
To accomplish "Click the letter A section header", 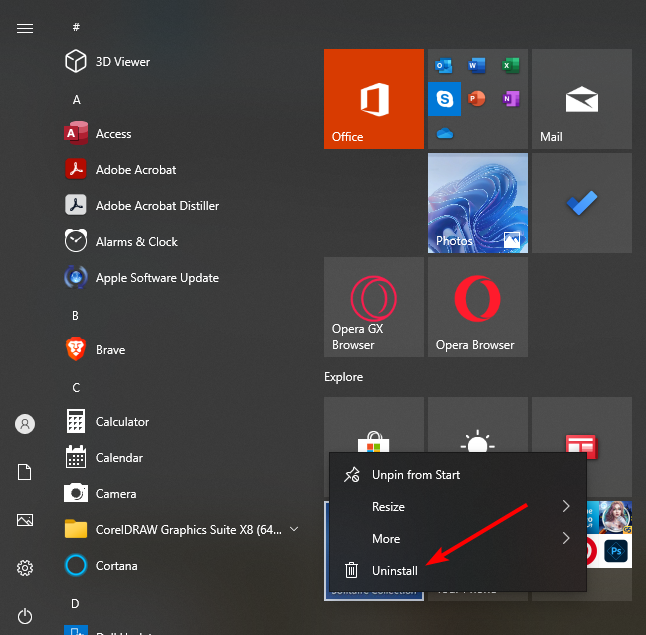I will tap(76, 100).
